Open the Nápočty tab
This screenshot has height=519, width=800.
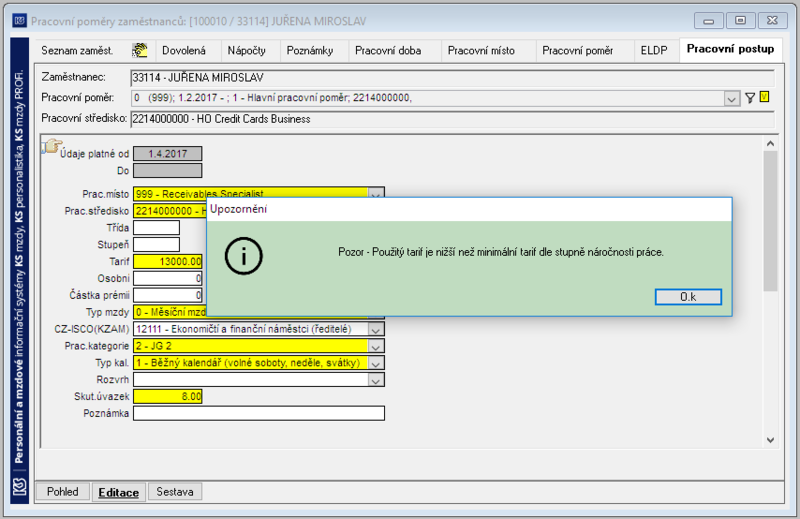click(246, 51)
